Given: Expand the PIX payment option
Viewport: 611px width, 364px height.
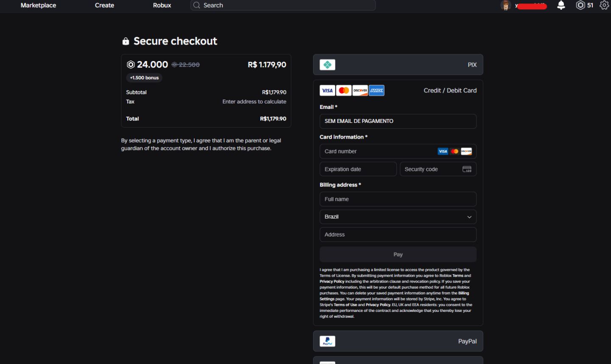Looking at the screenshot, I should (398, 65).
